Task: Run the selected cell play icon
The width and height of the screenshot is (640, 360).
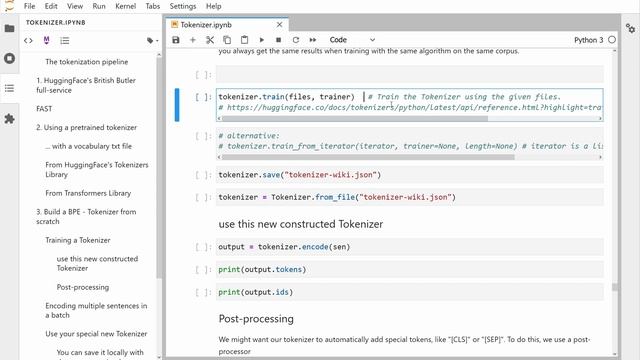Action: pyautogui.click(x=262, y=40)
